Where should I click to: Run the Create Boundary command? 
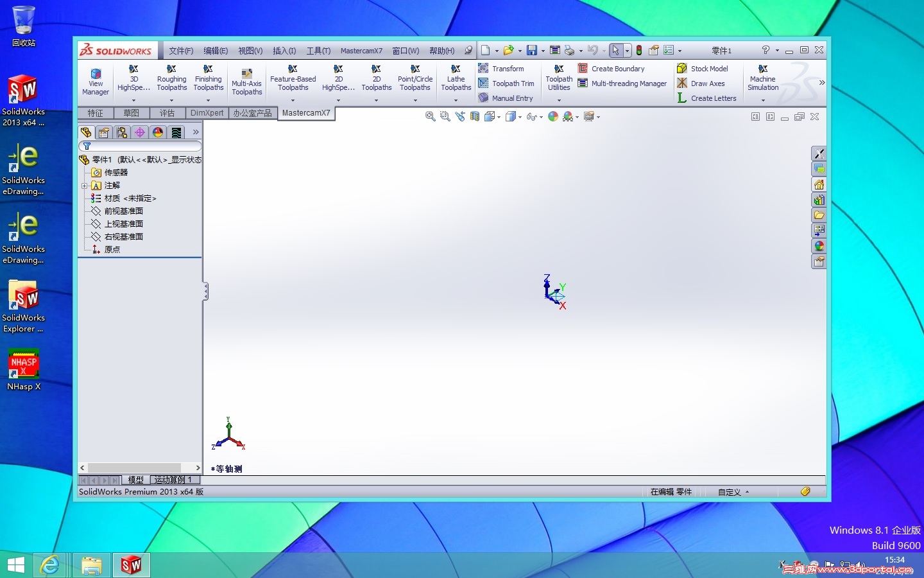click(x=611, y=69)
